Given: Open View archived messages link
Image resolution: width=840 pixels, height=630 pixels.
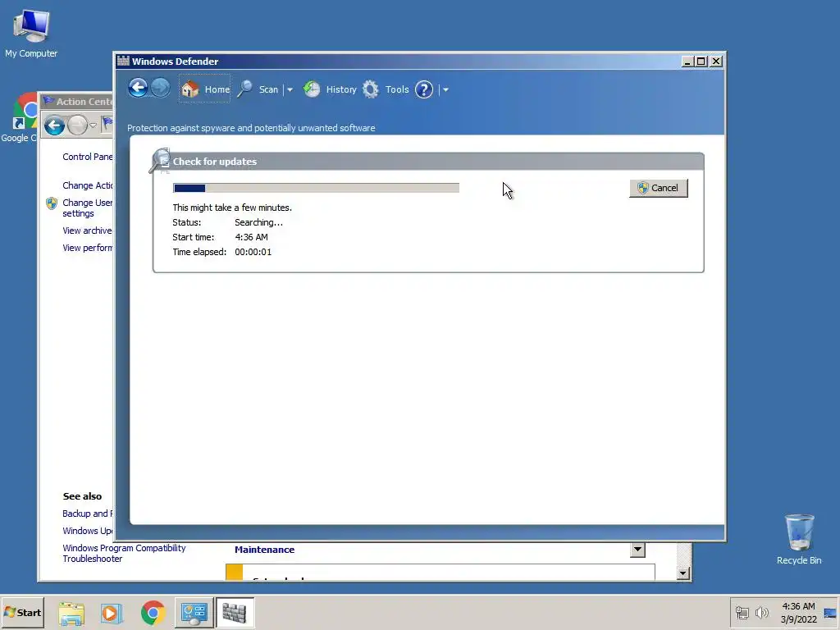Looking at the screenshot, I should [x=87, y=231].
